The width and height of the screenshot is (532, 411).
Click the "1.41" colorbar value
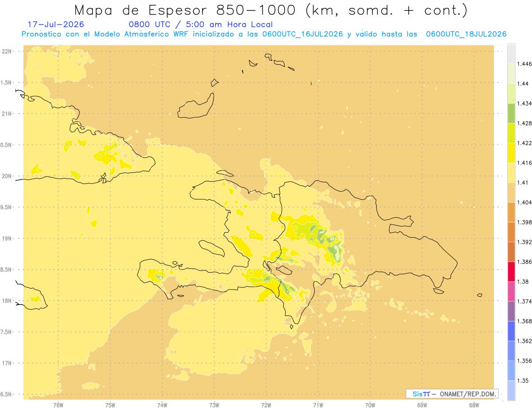[x=523, y=183]
